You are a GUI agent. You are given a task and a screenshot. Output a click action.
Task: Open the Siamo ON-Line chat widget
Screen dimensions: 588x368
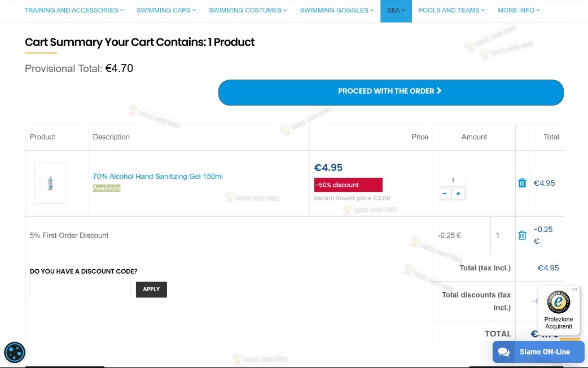coord(538,352)
